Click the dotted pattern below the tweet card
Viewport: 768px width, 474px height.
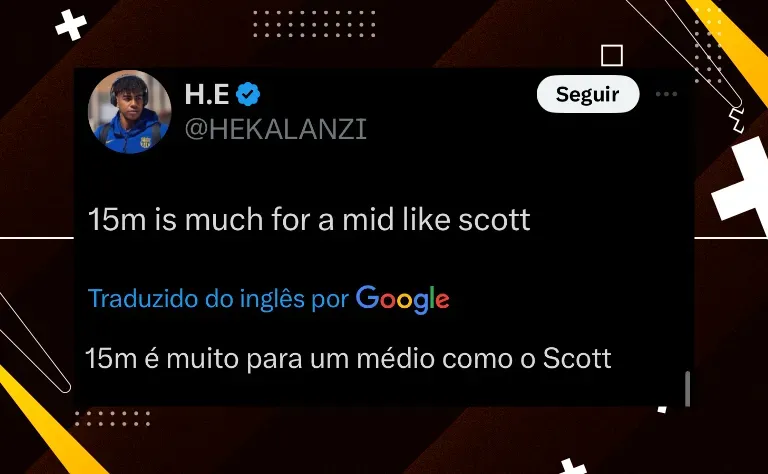(x=112, y=419)
